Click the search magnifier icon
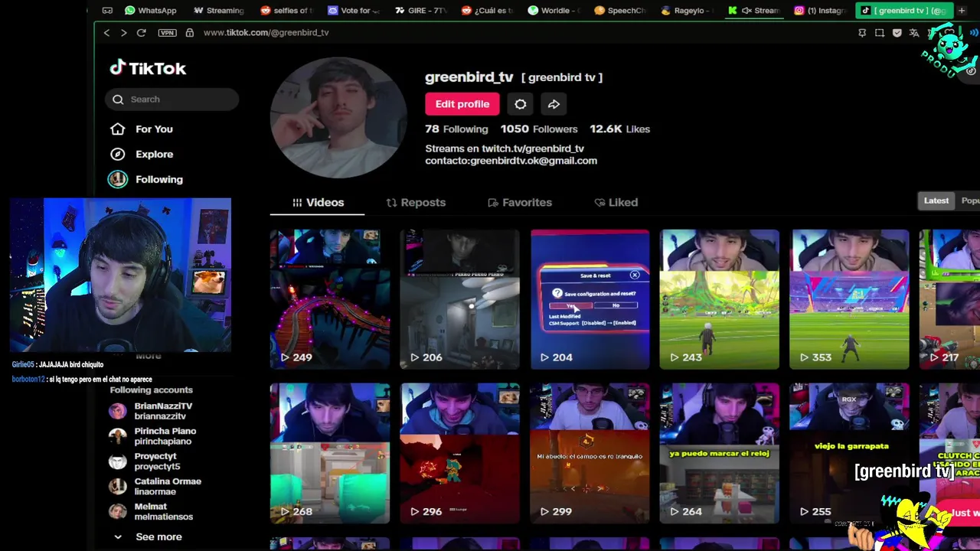 pyautogui.click(x=118, y=99)
